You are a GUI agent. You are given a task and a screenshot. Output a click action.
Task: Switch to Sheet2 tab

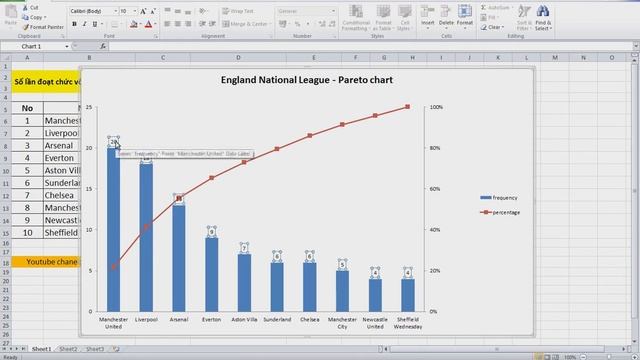point(68,349)
